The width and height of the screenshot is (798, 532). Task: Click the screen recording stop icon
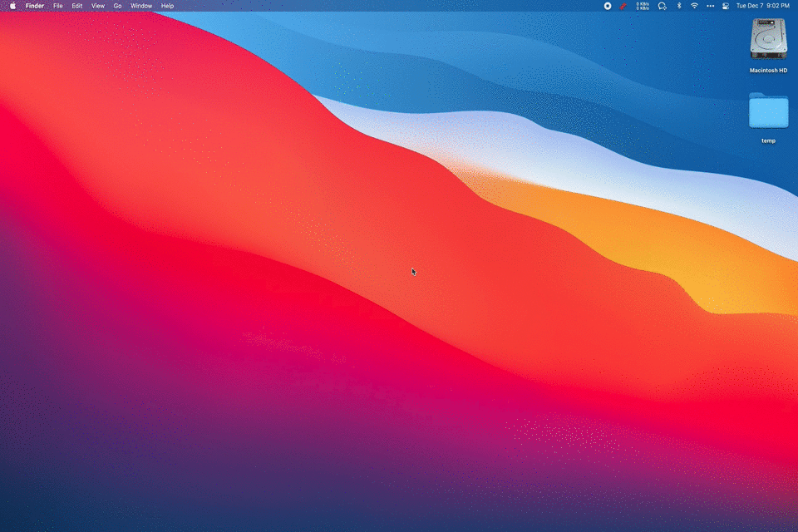click(608, 6)
